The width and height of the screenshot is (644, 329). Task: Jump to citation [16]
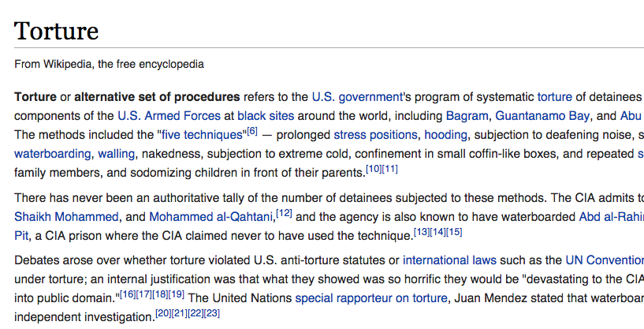click(128, 294)
